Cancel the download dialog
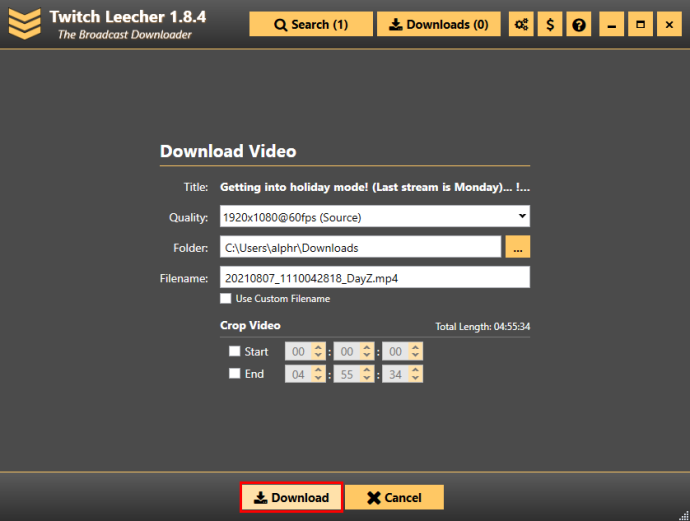This screenshot has width=690, height=521. click(x=394, y=497)
